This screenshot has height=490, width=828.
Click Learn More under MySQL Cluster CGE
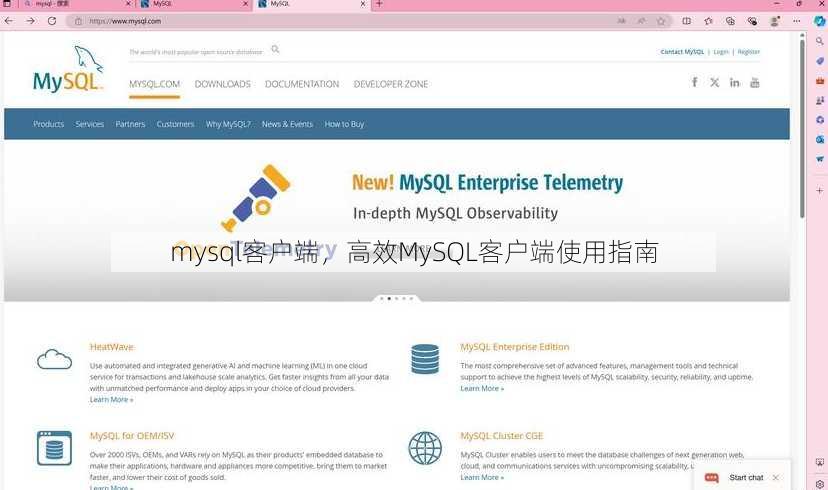[482, 477]
